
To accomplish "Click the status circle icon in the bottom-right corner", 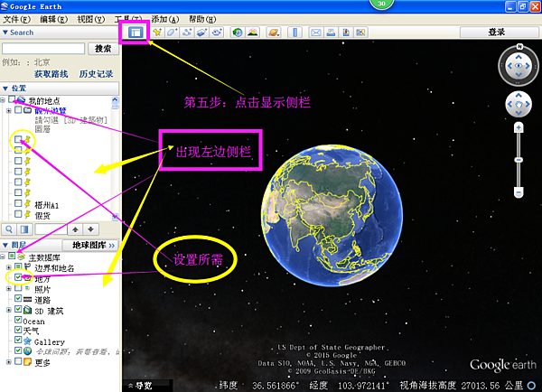I will click(532, 386).
